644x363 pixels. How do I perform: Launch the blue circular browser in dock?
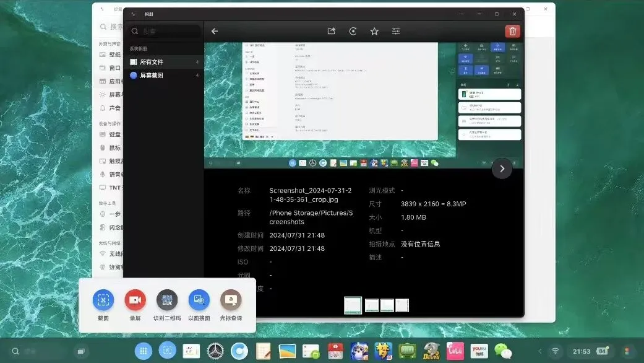(239, 351)
